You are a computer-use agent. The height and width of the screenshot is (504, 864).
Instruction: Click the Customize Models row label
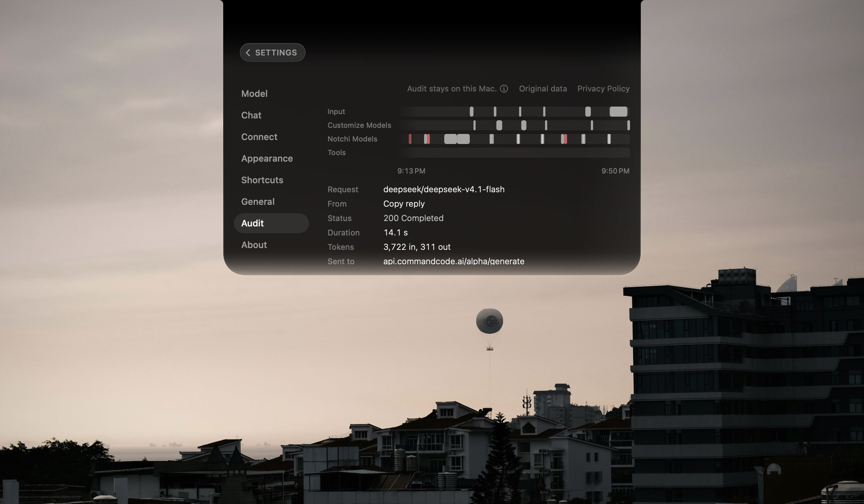coord(359,125)
